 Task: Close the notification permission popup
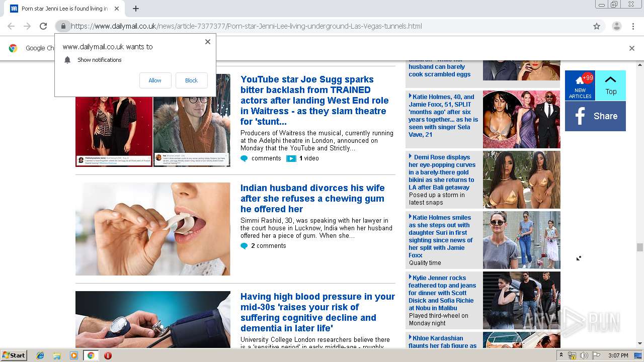[207, 42]
